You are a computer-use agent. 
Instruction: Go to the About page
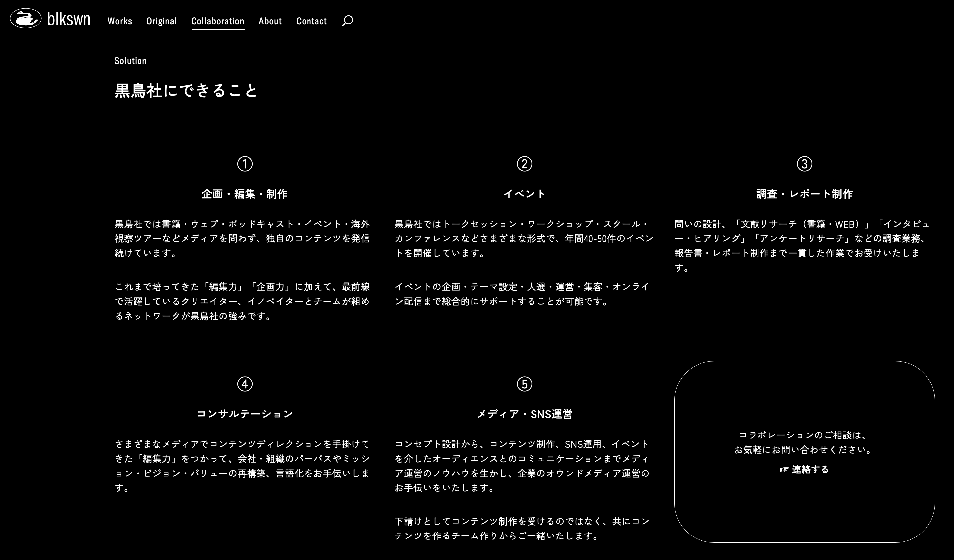(270, 21)
